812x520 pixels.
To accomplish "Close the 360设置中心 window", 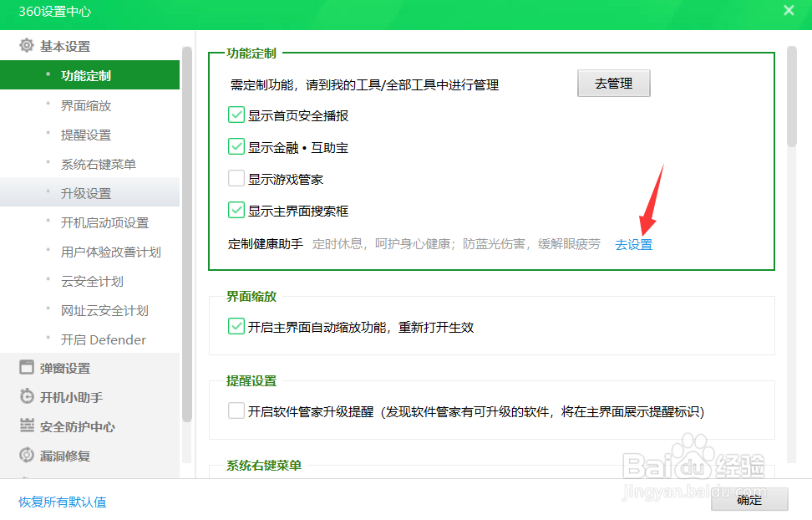I will pos(789,10).
